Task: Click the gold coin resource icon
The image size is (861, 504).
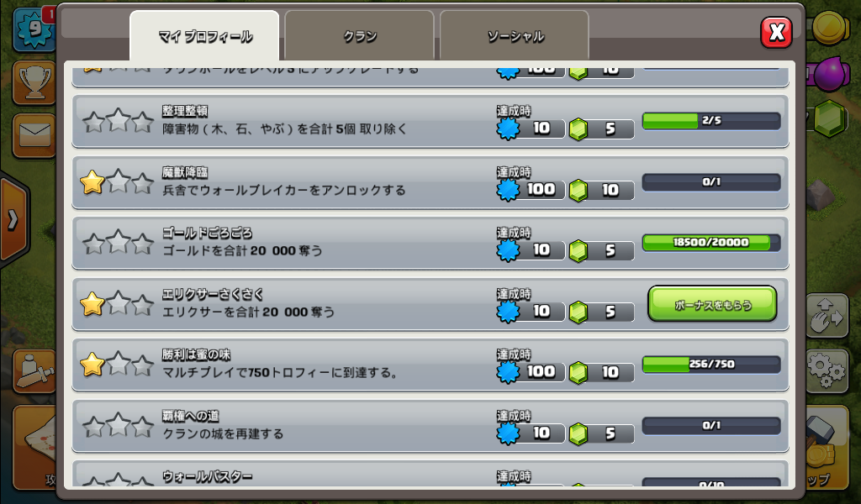Action: pos(830,28)
